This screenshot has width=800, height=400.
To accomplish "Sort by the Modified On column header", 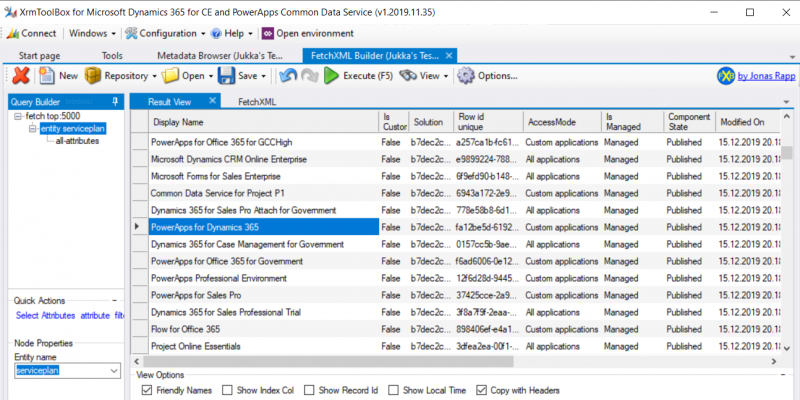I will 748,122.
